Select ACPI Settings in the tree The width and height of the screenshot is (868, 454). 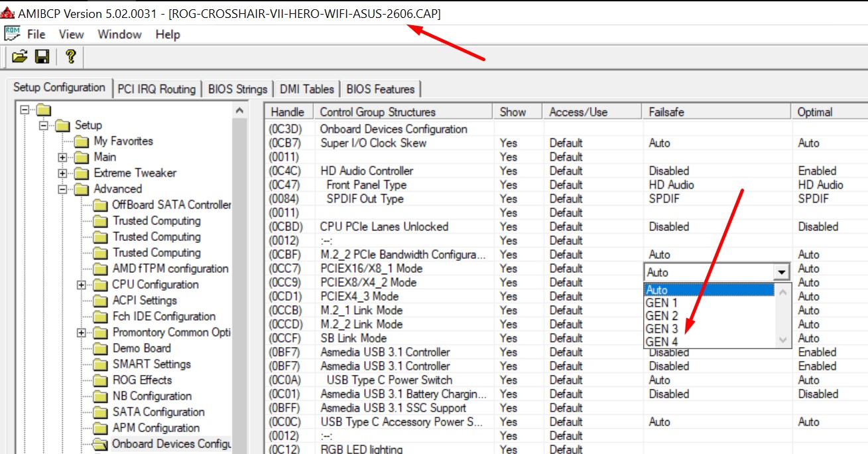[x=145, y=301]
